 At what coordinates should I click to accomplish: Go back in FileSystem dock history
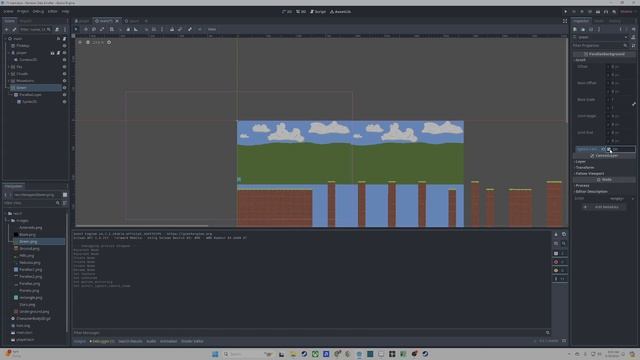pyautogui.click(x=6, y=195)
